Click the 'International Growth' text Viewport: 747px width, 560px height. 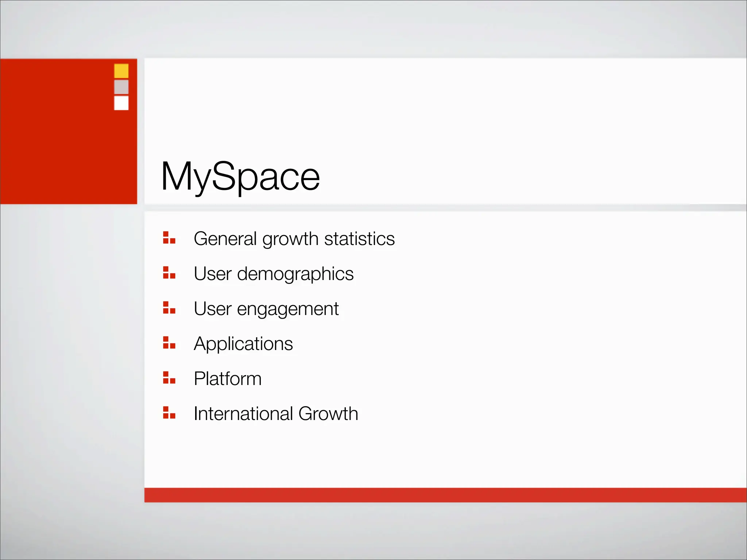(x=276, y=414)
